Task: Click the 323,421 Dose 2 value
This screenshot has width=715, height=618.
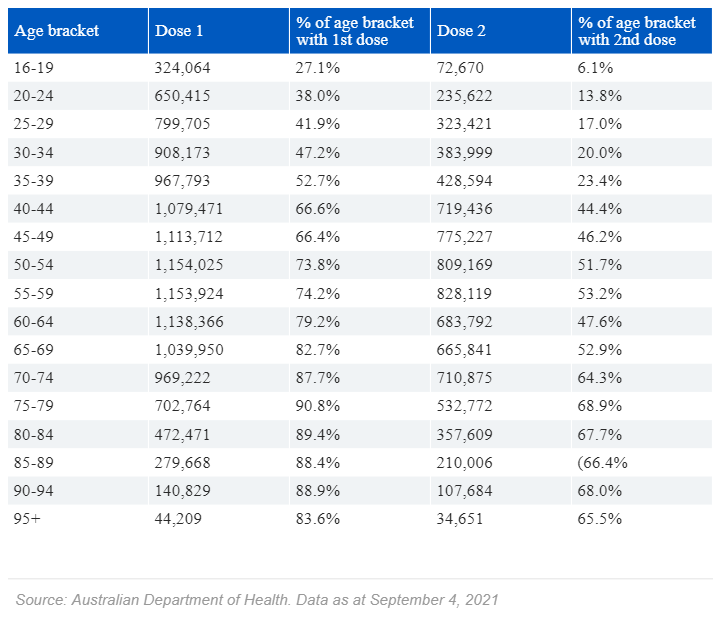Action: [x=465, y=124]
